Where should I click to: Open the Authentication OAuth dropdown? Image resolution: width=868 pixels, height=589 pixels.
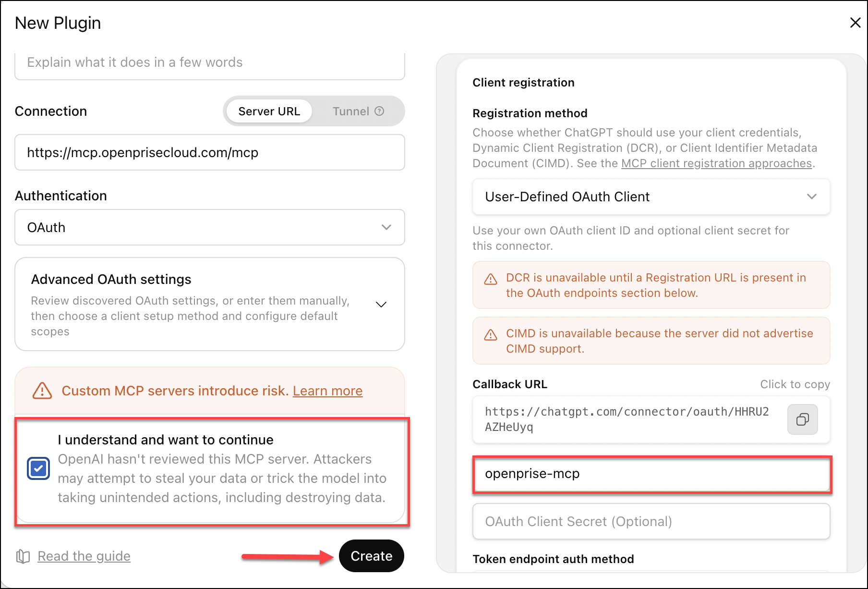[210, 227]
